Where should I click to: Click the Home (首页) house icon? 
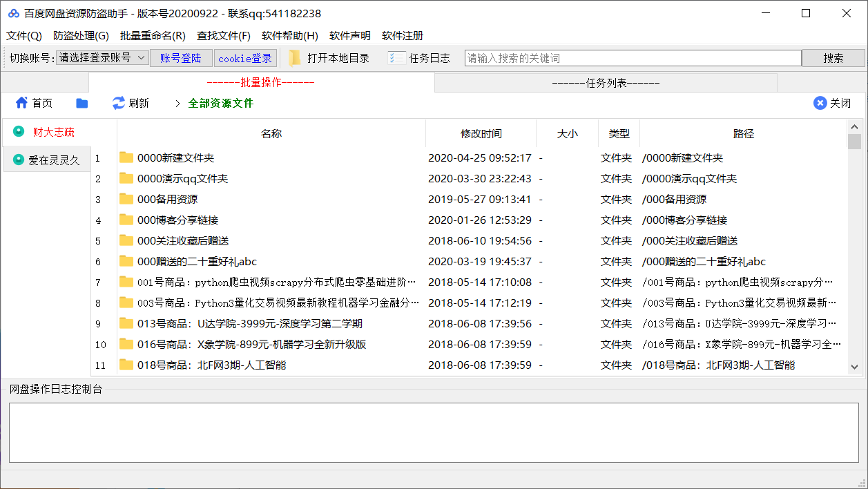[21, 103]
